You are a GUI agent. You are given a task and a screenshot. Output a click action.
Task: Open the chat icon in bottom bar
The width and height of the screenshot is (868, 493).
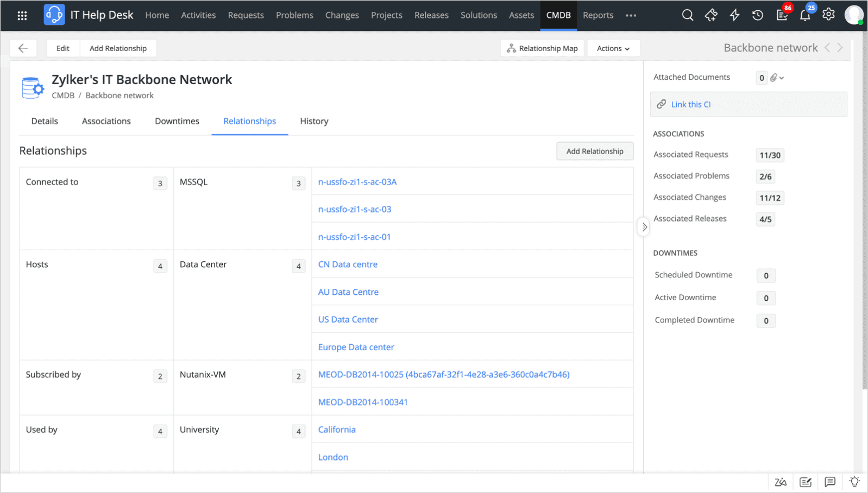(830, 482)
